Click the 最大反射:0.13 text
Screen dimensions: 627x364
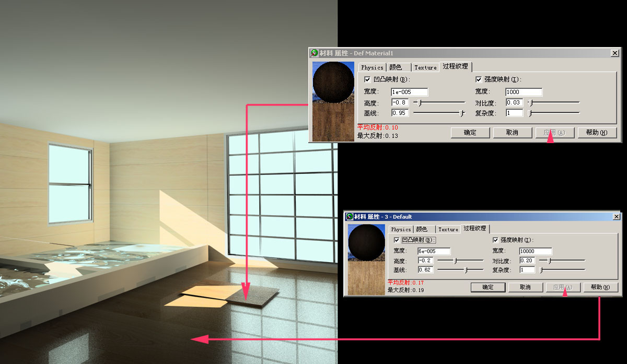point(378,136)
